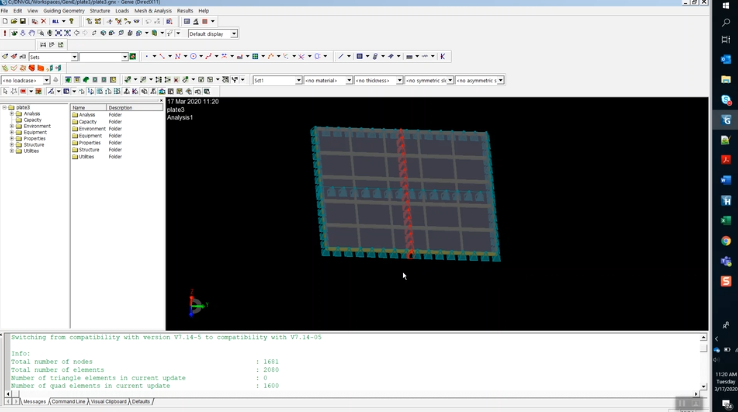This screenshot has width=738, height=412.
Task: Select the Utilities folder in the list
Action: point(86,157)
